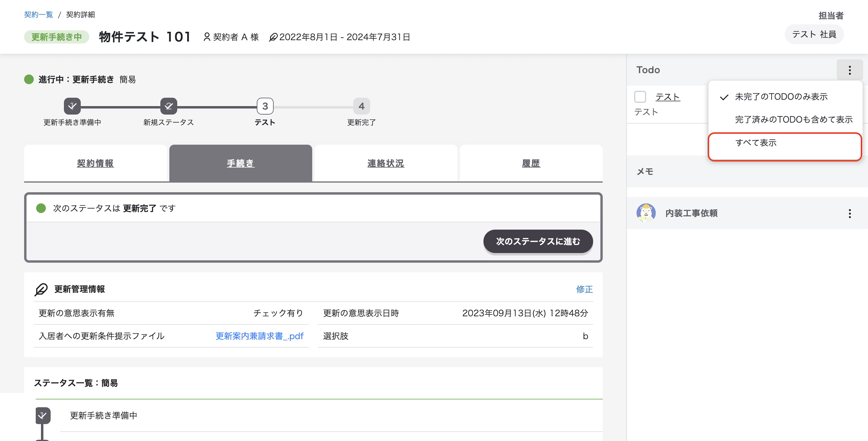Open the 履歴 tab

(531, 163)
